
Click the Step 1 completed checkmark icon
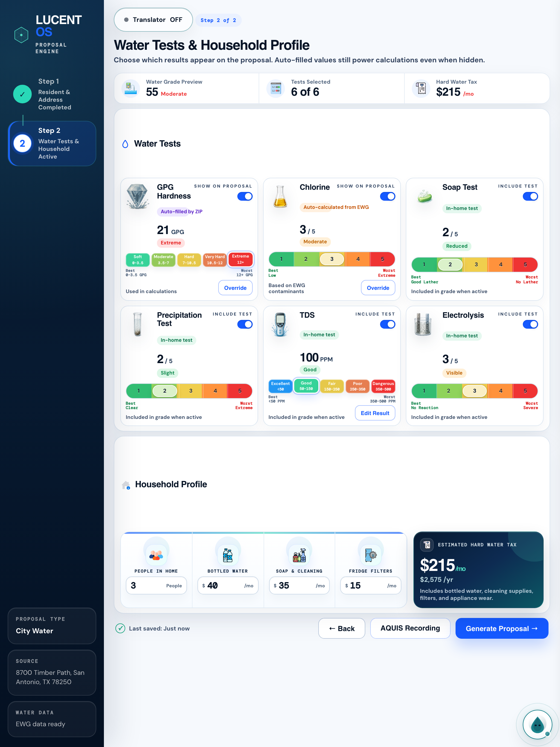coord(22,94)
